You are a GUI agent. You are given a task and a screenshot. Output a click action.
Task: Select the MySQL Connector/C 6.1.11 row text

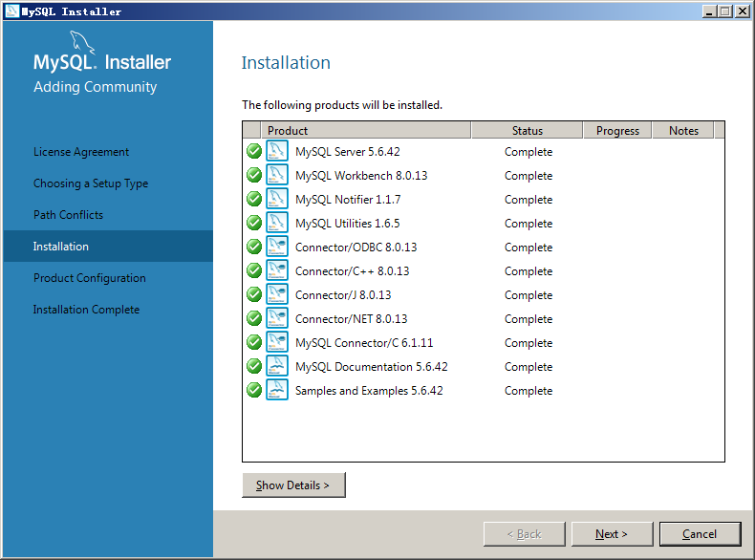[364, 343]
